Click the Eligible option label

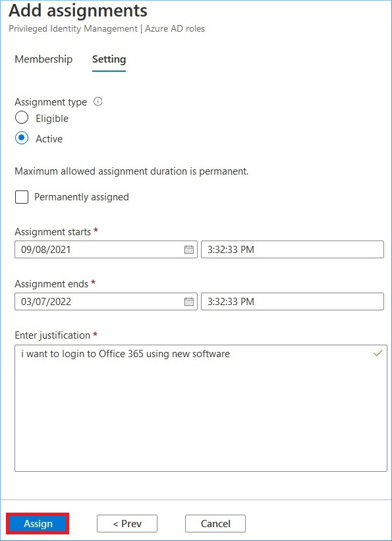[52, 119]
